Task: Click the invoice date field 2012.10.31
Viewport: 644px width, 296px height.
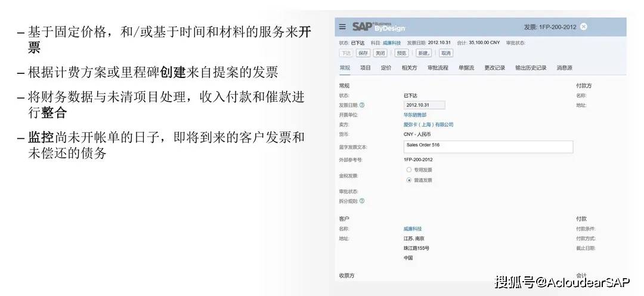Action: tap(425, 105)
